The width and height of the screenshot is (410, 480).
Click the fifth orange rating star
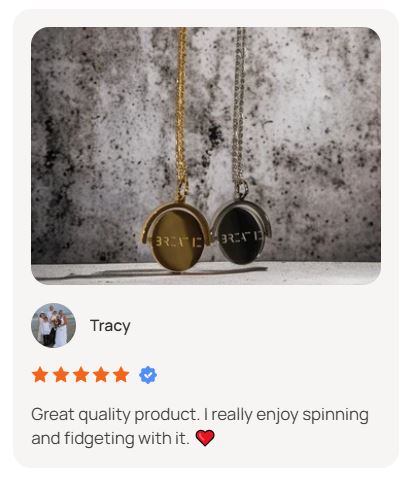(121, 374)
